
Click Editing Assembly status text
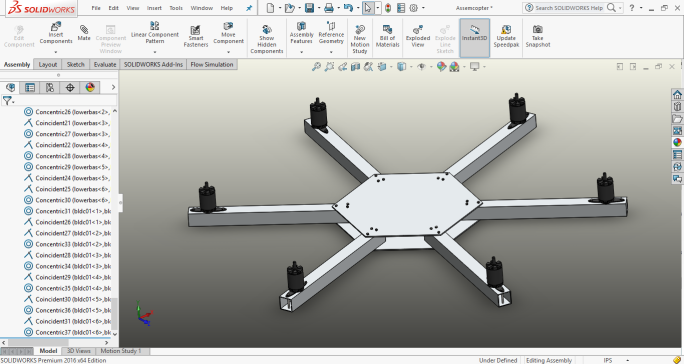(x=549, y=360)
